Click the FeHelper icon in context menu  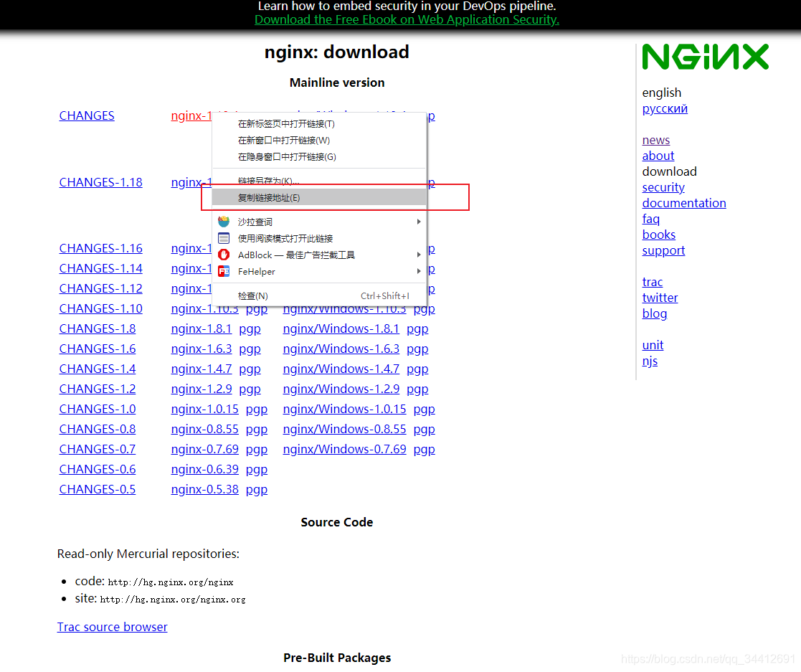tap(224, 271)
